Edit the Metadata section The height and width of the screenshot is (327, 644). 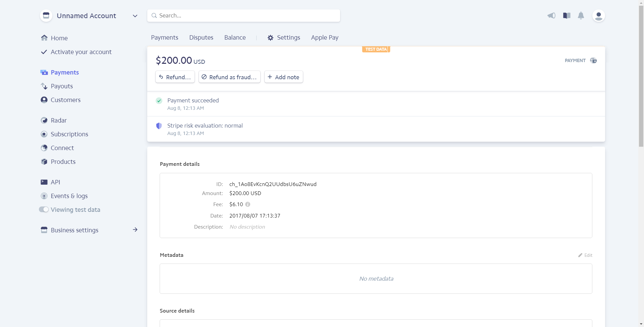(585, 255)
